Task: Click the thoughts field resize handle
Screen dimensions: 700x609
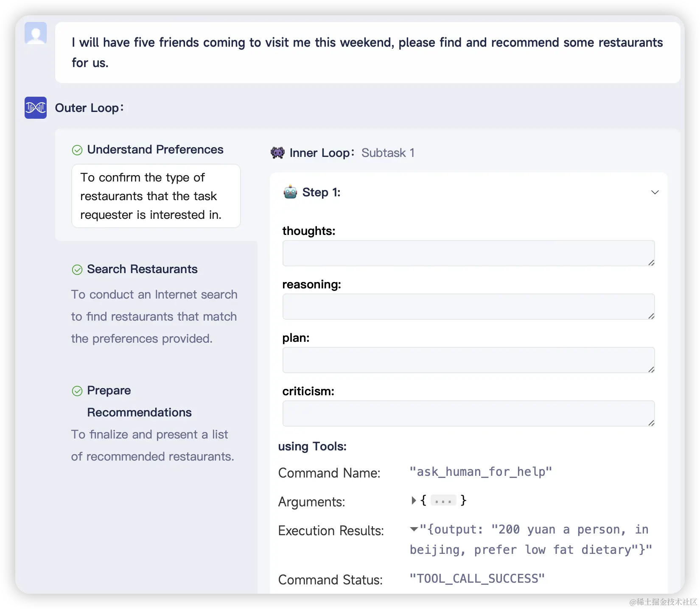Action: pos(651,263)
